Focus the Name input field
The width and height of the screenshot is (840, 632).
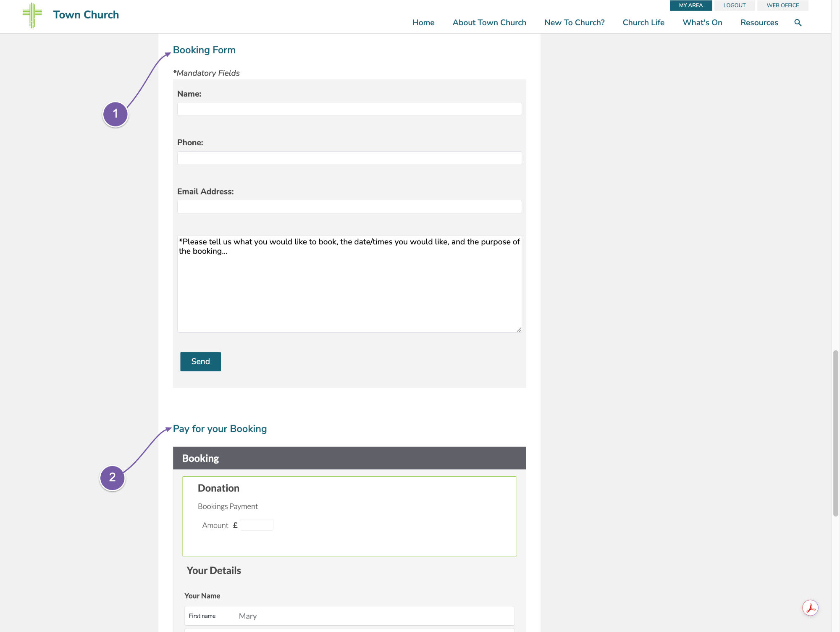349,109
